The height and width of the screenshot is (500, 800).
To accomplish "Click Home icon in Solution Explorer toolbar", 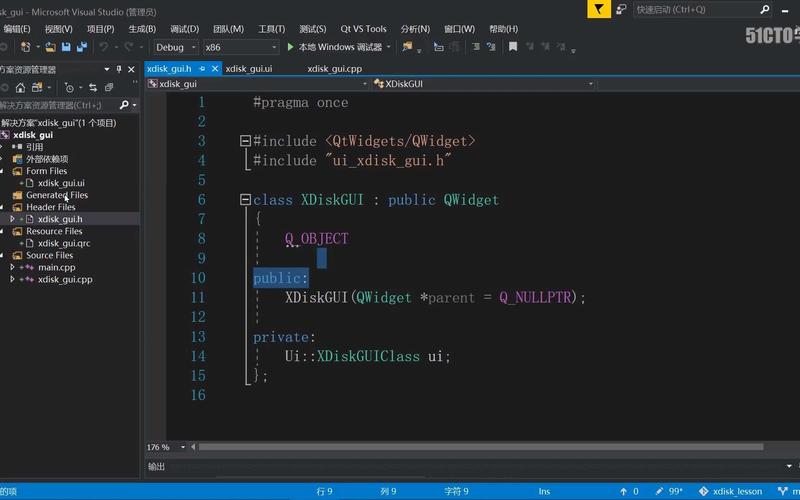I will pos(20,88).
